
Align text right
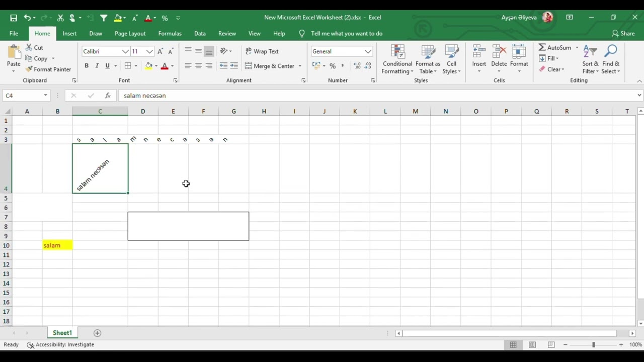pyautogui.click(x=209, y=66)
